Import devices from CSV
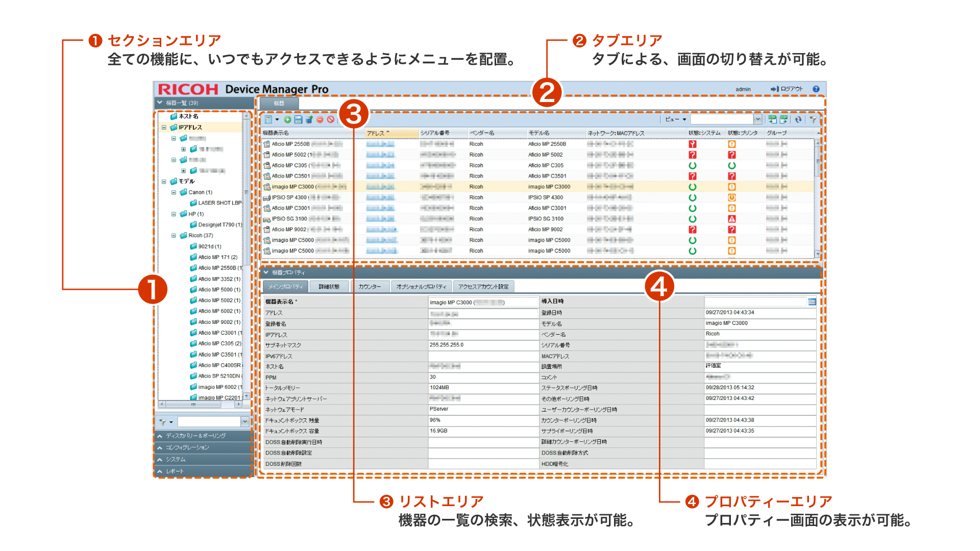This screenshot has width=980, height=551. 773,120
